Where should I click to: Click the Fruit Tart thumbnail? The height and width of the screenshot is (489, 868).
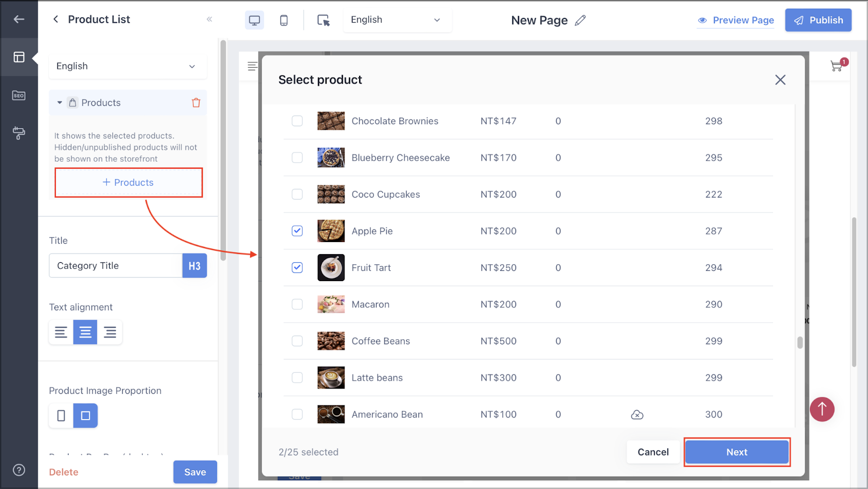point(331,268)
